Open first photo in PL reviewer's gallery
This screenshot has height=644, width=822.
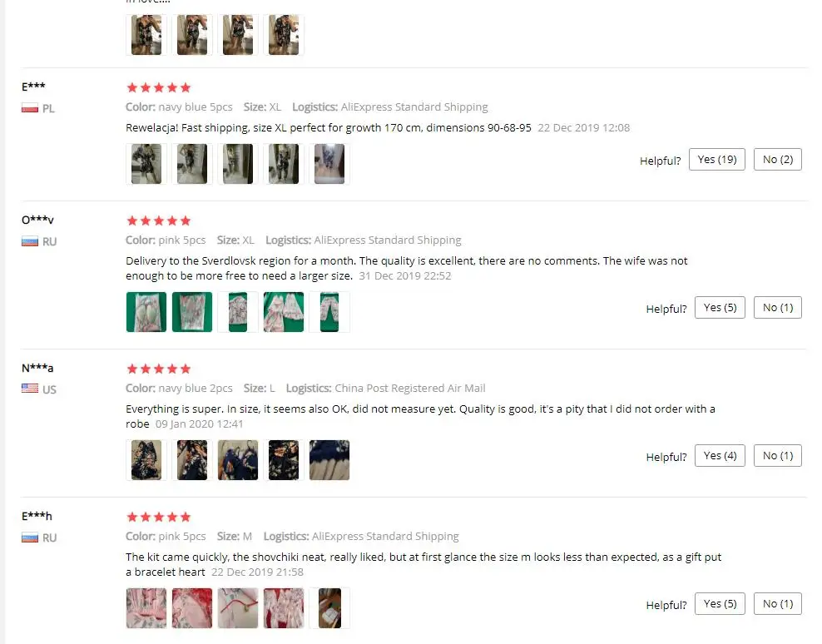point(146,164)
